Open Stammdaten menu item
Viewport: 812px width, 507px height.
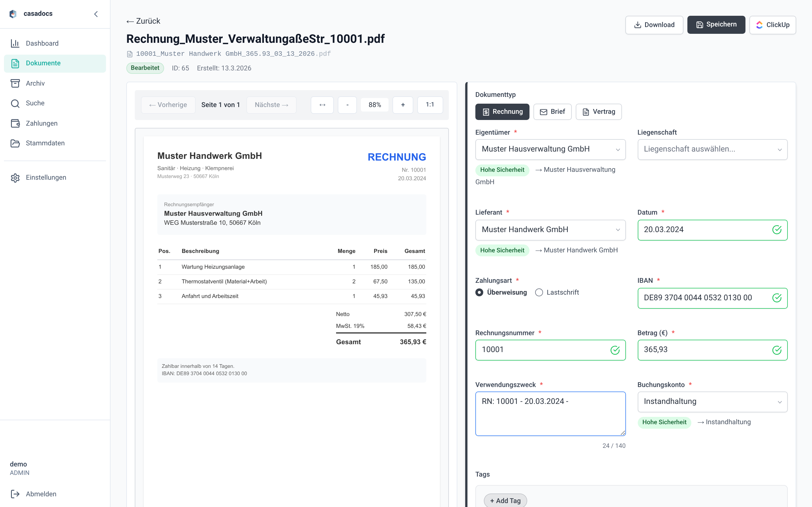(45, 143)
